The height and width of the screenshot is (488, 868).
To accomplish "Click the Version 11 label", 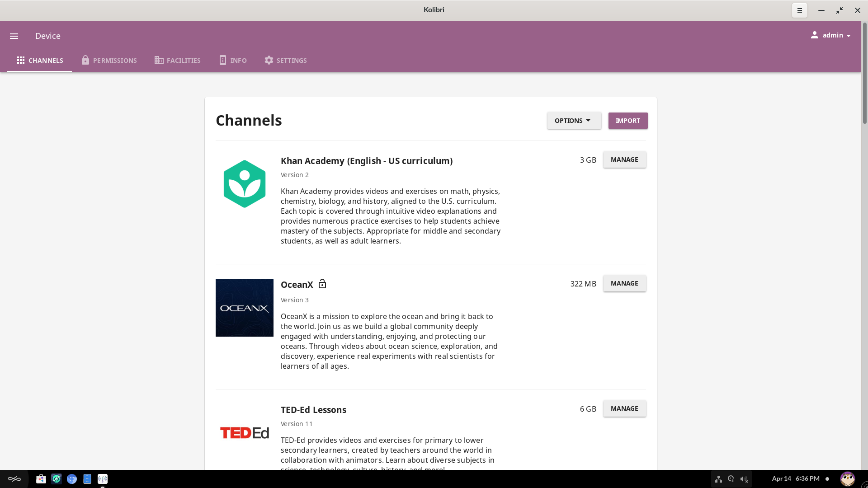I will pos(297,424).
